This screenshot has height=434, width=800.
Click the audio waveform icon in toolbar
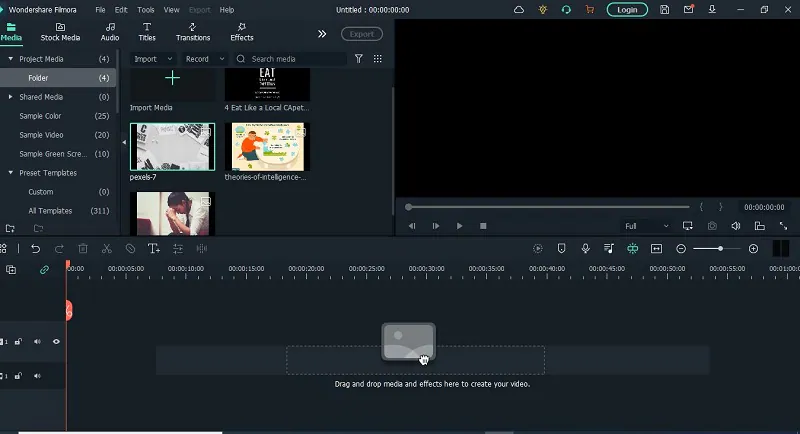[202, 249]
